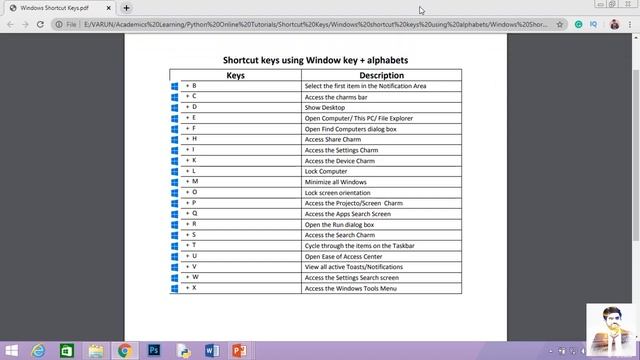640x360 pixels.
Task: Click the scrollbar up arrow
Action: pos(636,37)
